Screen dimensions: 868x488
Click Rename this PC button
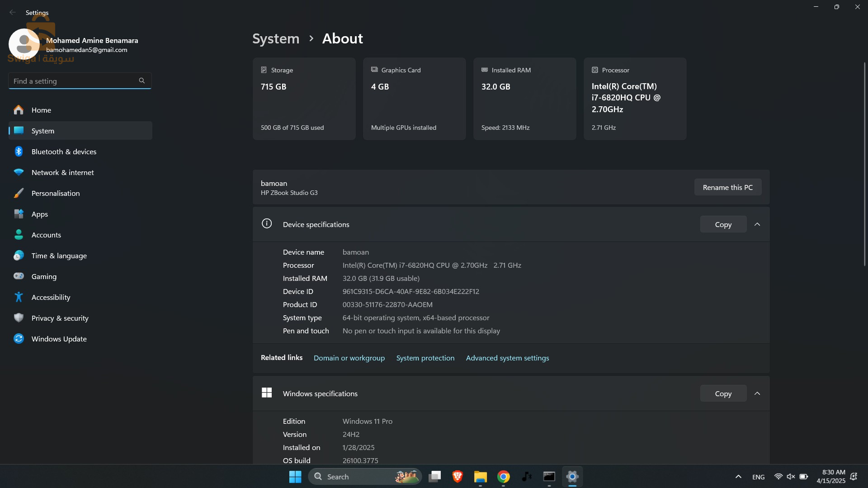(x=727, y=187)
